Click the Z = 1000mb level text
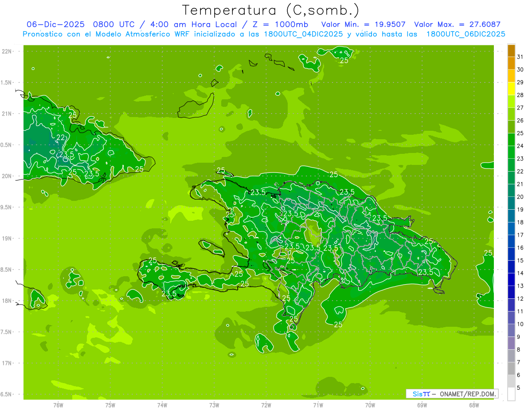The height and width of the screenshot is (411, 532). click(285, 24)
